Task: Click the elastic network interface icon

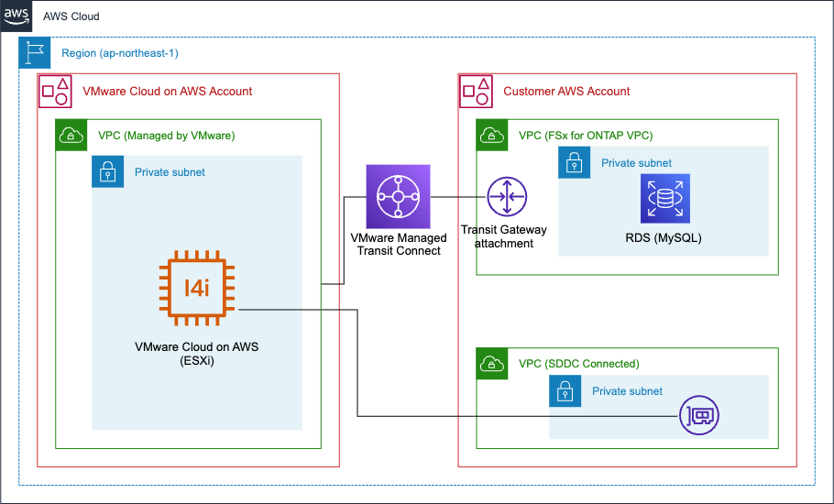Action: click(x=699, y=415)
